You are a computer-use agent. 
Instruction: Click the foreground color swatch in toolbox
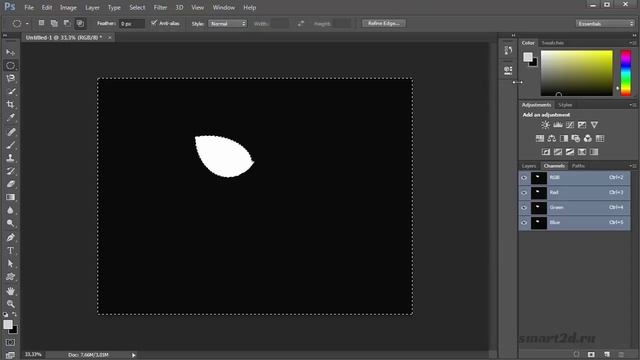point(8,324)
